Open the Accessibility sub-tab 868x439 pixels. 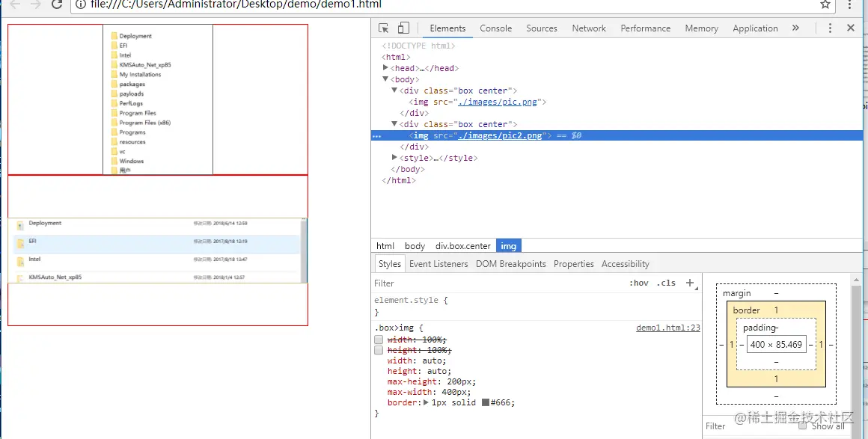(x=626, y=264)
